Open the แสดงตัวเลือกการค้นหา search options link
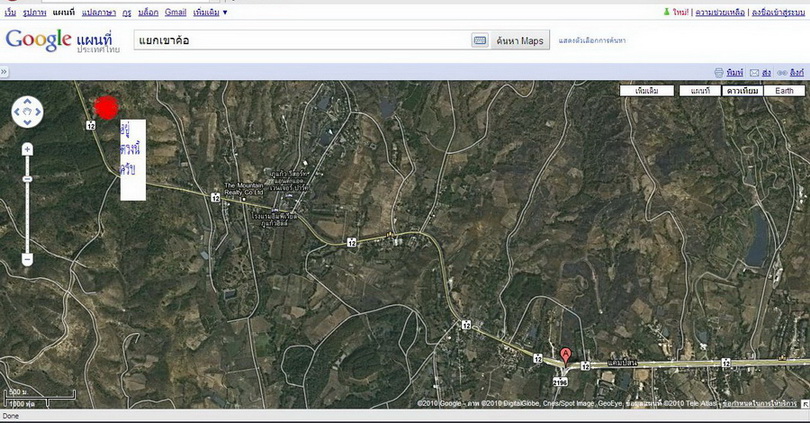 click(x=592, y=40)
